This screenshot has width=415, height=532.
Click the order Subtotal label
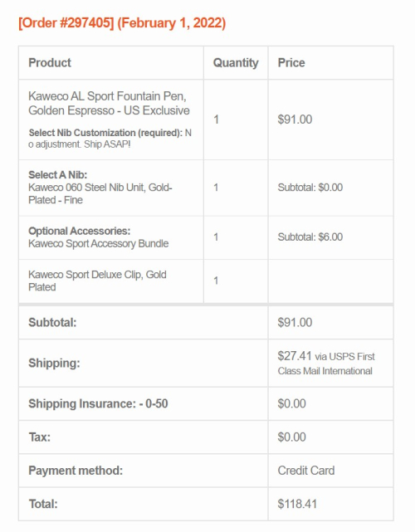[52, 322]
